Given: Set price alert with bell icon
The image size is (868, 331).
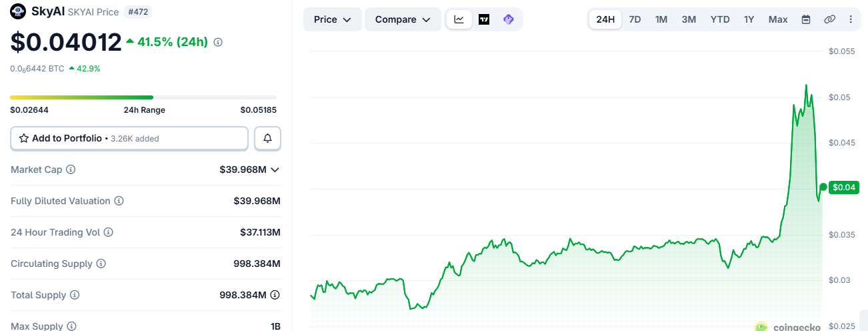Looking at the screenshot, I should (267, 138).
